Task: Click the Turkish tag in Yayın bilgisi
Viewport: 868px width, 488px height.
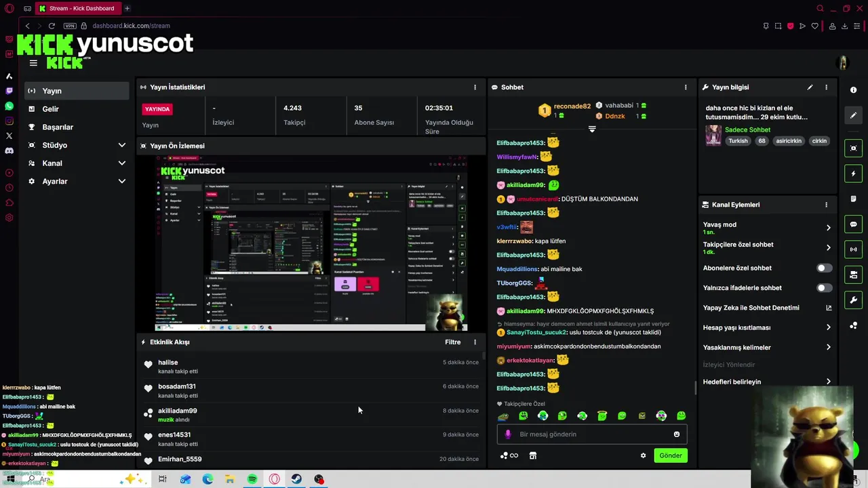Action: point(738,141)
